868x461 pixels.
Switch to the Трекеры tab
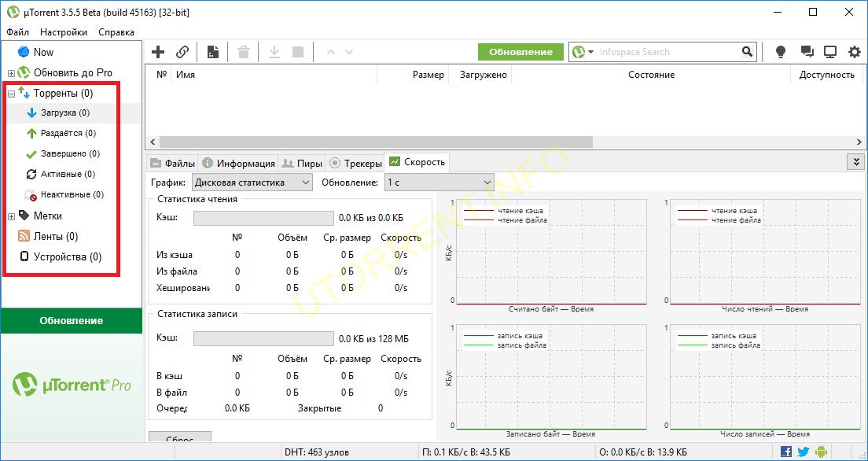pos(355,163)
